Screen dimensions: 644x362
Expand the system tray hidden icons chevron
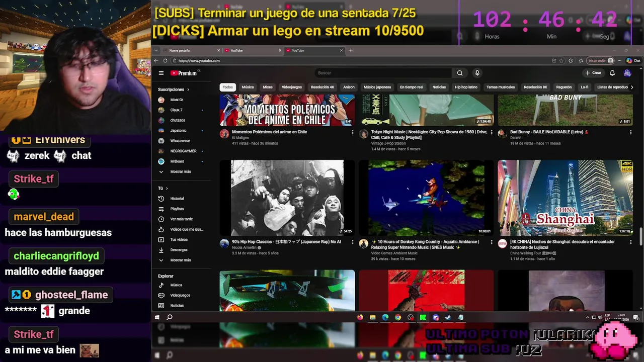[588, 317]
